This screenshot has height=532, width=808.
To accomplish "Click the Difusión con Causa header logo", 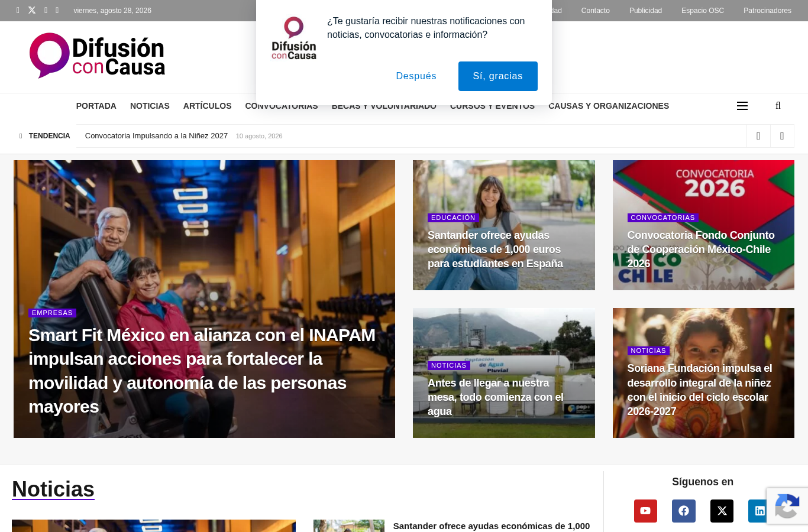I will tap(97, 56).
